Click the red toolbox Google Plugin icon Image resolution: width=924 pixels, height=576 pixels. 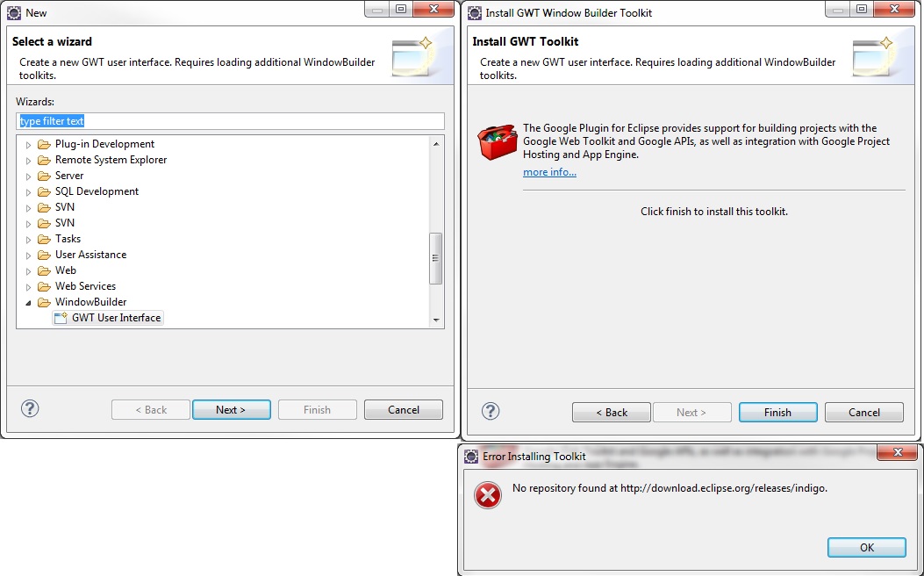498,142
